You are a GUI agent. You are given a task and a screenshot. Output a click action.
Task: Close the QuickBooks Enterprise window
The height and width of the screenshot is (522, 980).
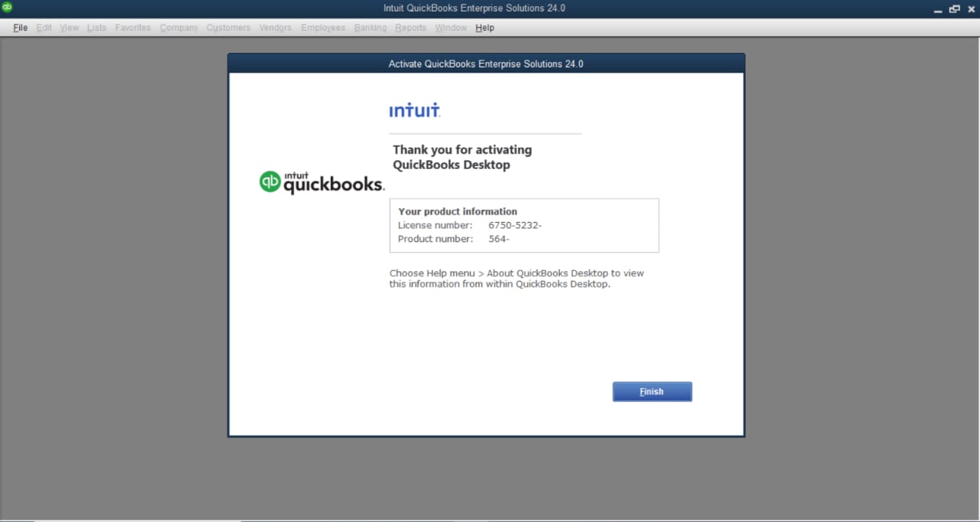(x=971, y=9)
